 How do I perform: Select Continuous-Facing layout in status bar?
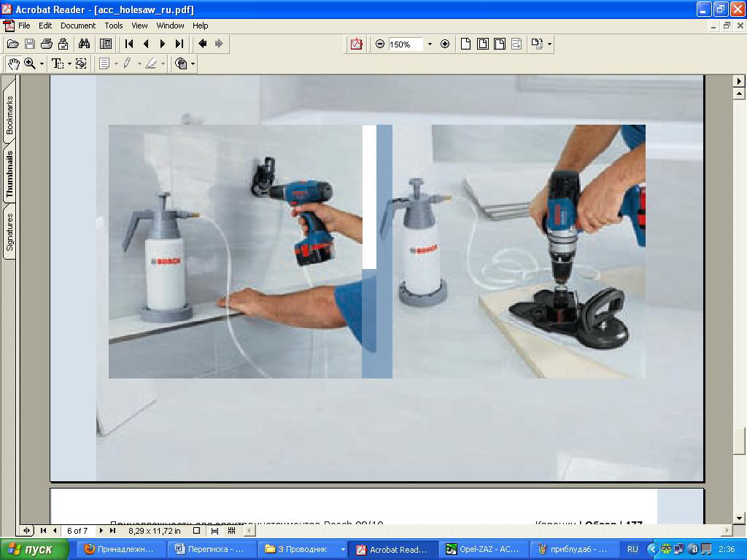(x=232, y=531)
